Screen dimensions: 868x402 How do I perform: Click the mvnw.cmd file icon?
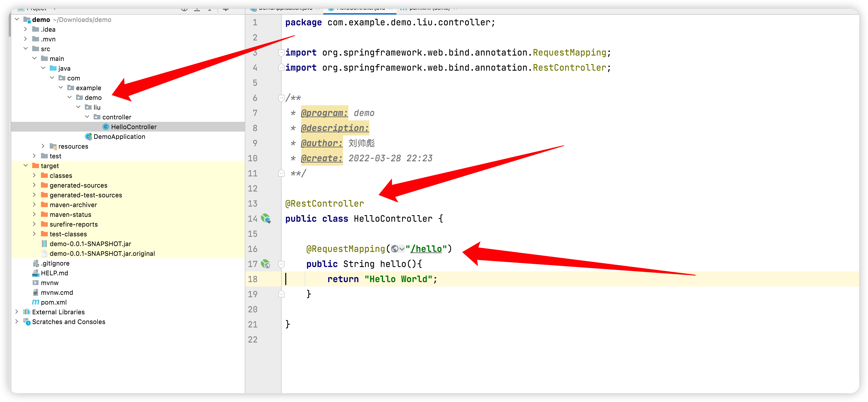[35, 293]
